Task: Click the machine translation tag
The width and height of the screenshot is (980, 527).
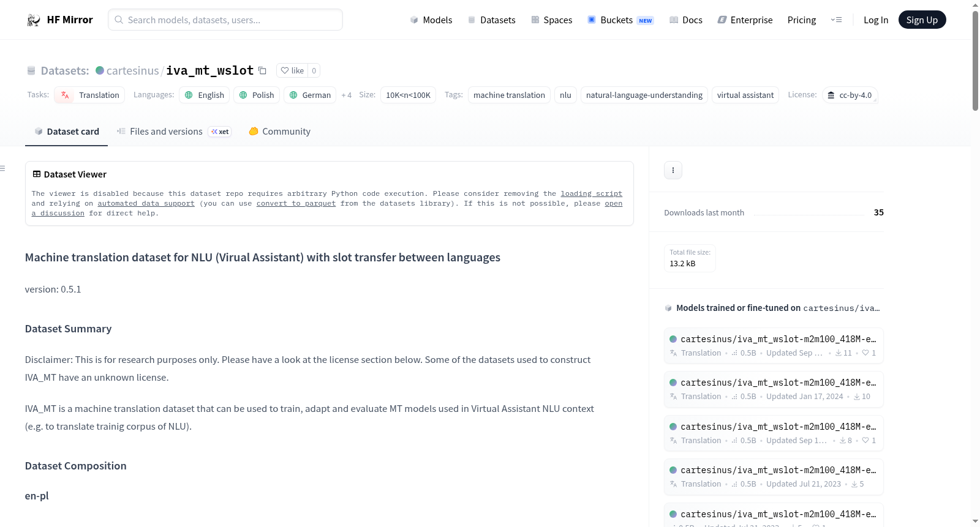Action: coord(509,95)
